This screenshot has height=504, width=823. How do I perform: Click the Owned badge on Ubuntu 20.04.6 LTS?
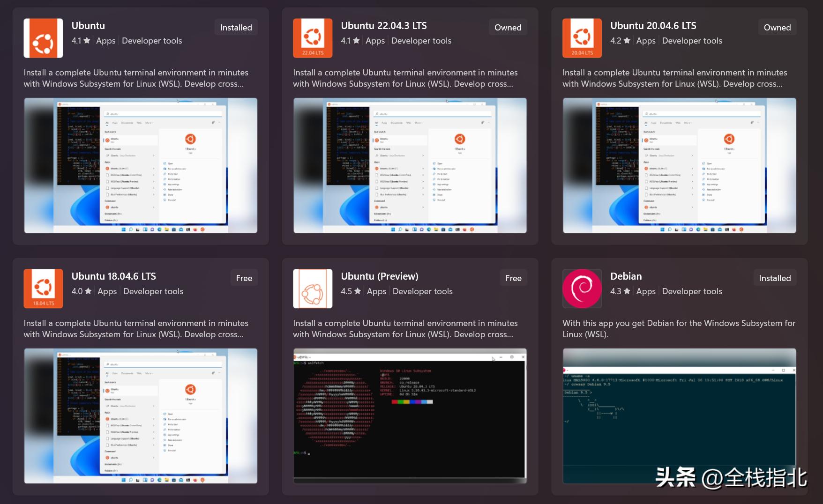click(x=778, y=28)
